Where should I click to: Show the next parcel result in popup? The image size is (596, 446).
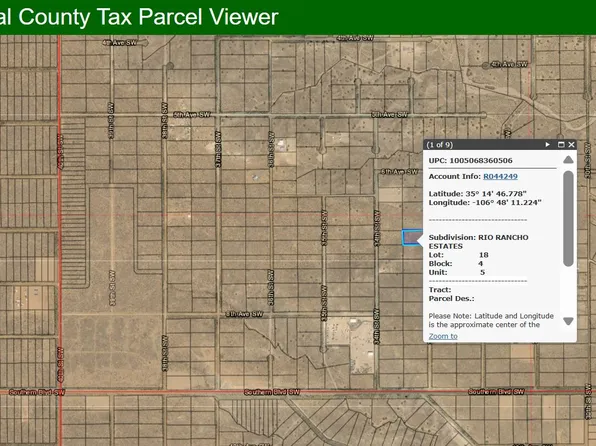[x=547, y=144]
